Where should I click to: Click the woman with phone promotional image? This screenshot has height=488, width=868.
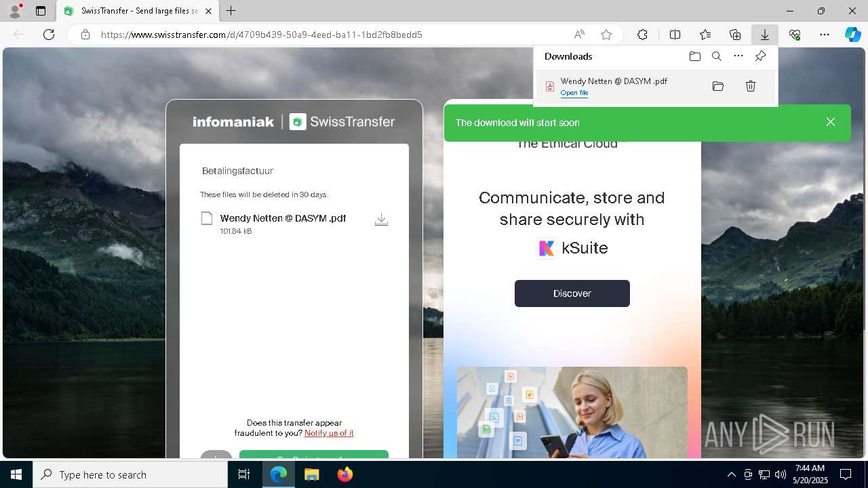(572, 413)
